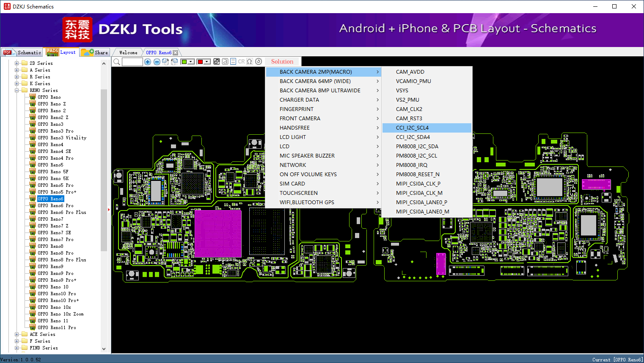Viewport: 644px width, 363px height.
Task: Click the overlapping layers toolbar icon
Action: pos(217,62)
